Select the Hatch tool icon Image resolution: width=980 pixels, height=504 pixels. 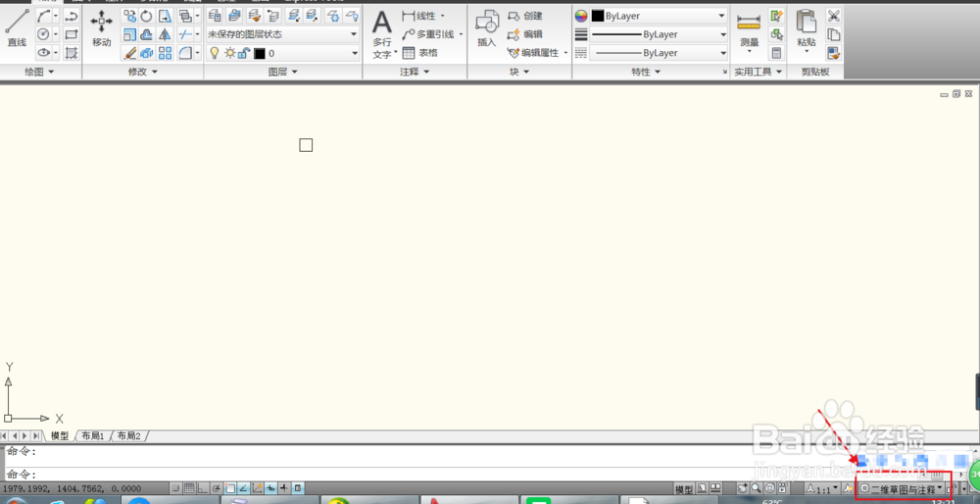tap(72, 53)
